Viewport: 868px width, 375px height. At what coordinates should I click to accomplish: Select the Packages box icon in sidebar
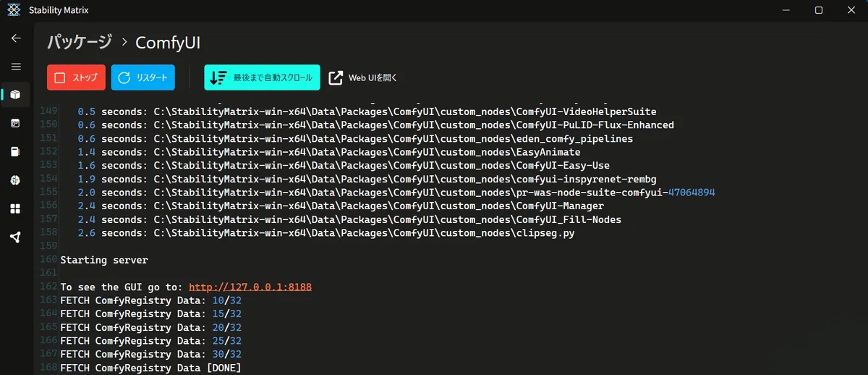click(x=16, y=95)
